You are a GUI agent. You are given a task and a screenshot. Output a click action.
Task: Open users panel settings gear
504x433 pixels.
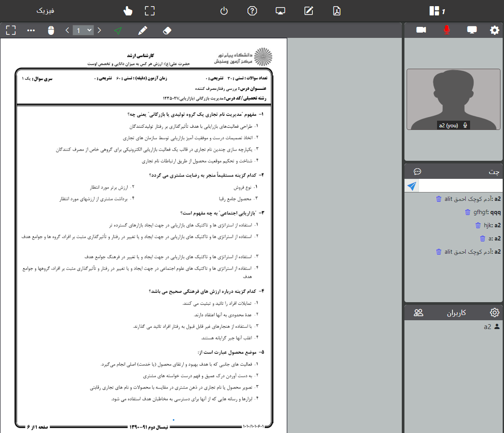[x=495, y=313]
